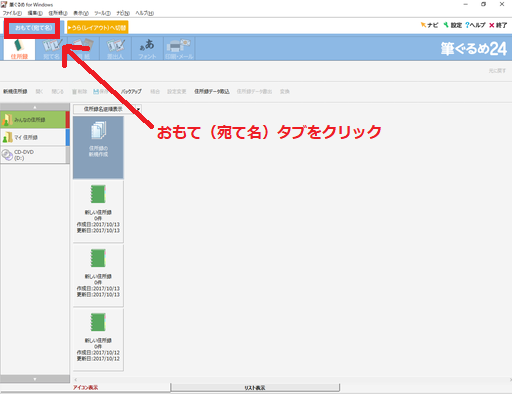Screen dimensions: 512x394
Task: Open the ファイル menu
Action: tap(12, 13)
